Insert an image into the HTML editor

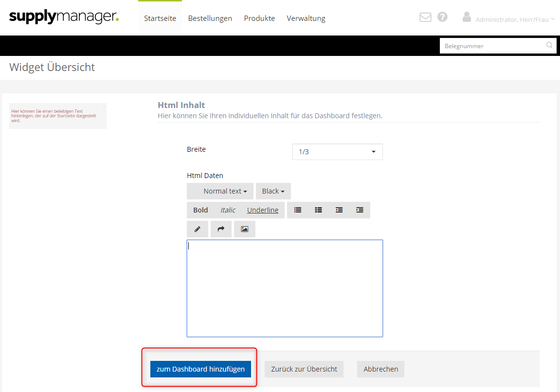[245, 229]
